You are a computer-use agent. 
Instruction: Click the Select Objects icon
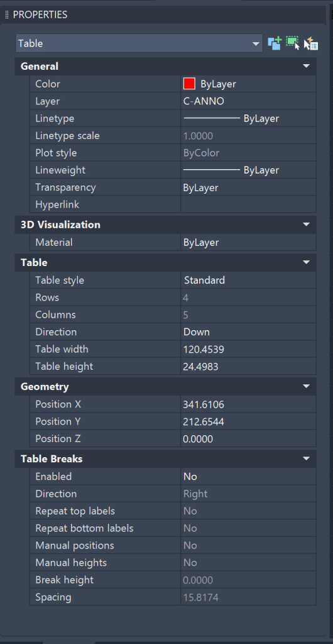(x=292, y=43)
